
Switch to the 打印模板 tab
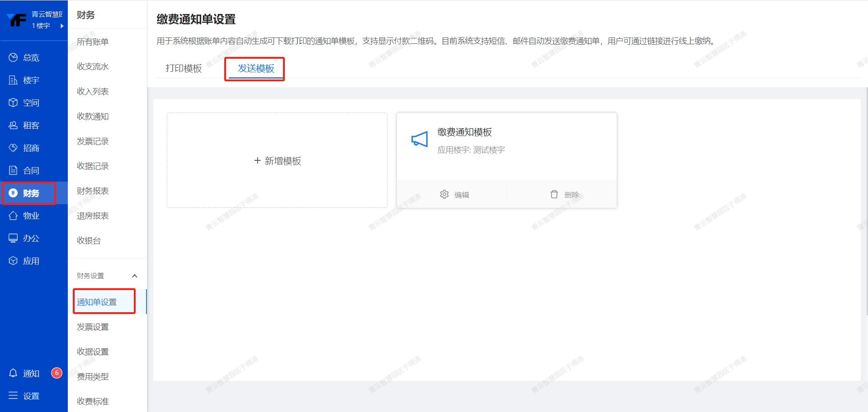pos(184,68)
